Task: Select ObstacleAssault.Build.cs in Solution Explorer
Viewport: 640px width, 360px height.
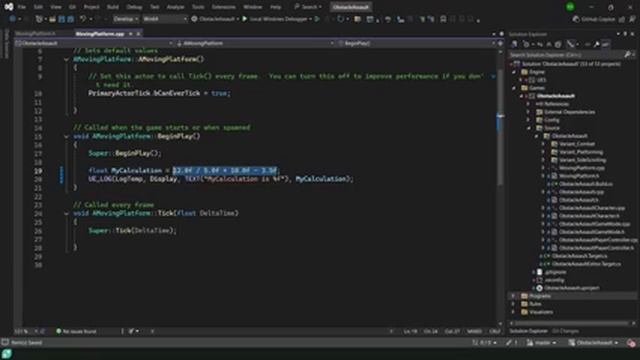Action: coord(585,184)
